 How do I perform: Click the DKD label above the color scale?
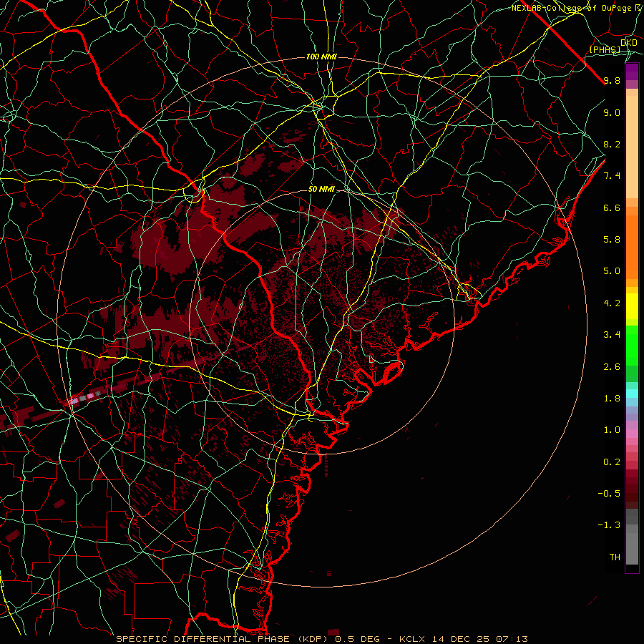coord(629,42)
